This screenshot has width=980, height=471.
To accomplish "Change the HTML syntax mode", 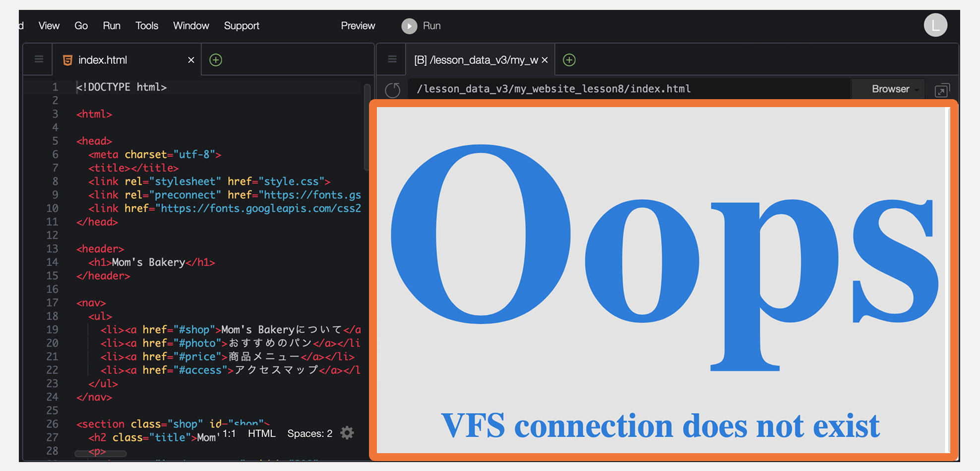I will pyautogui.click(x=262, y=433).
